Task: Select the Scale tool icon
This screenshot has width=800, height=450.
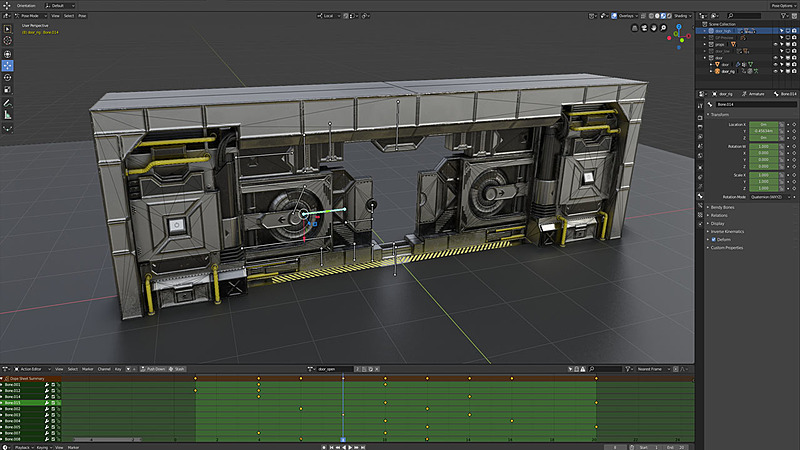Action: pos(8,89)
